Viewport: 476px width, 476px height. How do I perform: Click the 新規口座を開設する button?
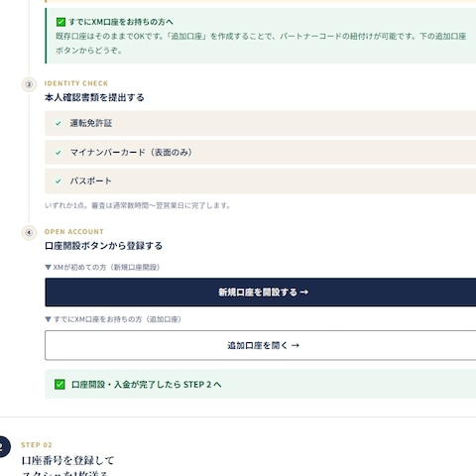(261, 293)
